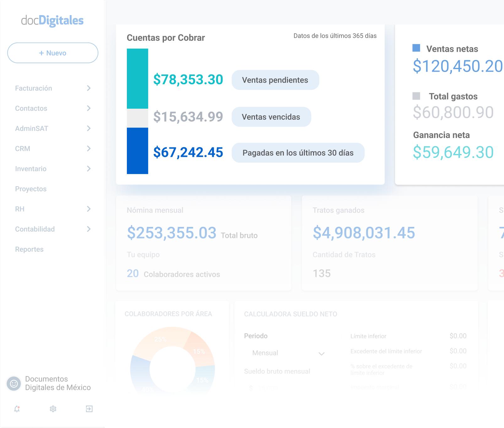Screen dimensions: 504x428
Task: Click the blue Ventas netas legend square
Action: 416,48
